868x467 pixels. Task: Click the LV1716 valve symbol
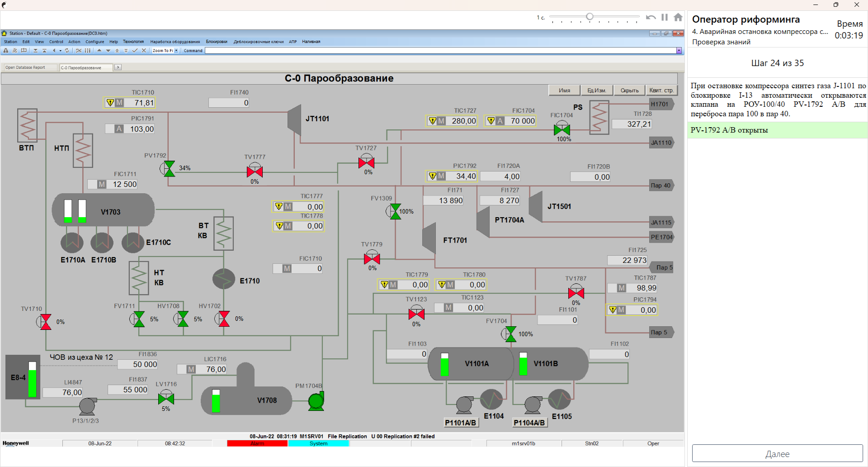166,398
